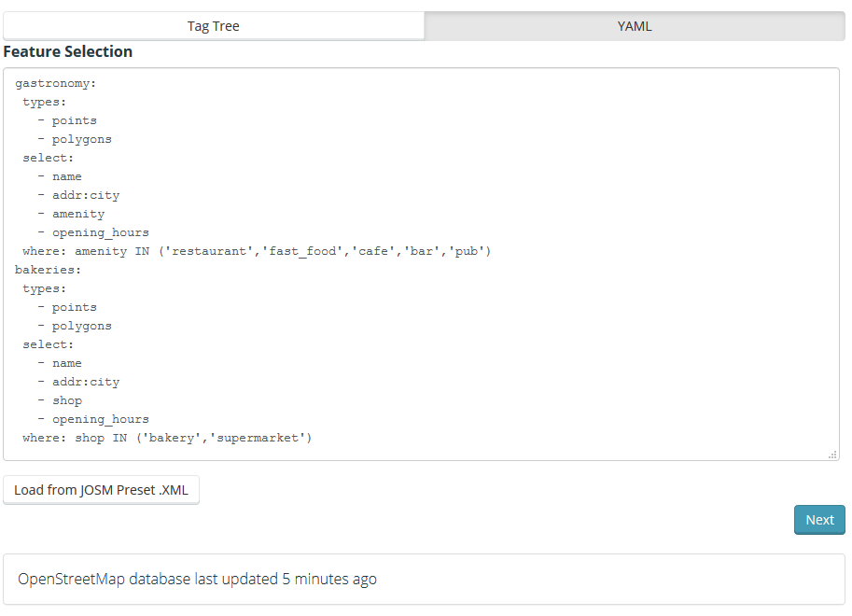Place cursor on the 'bakeries:' line
The image size is (852, 616).
[x=49, y=270]
